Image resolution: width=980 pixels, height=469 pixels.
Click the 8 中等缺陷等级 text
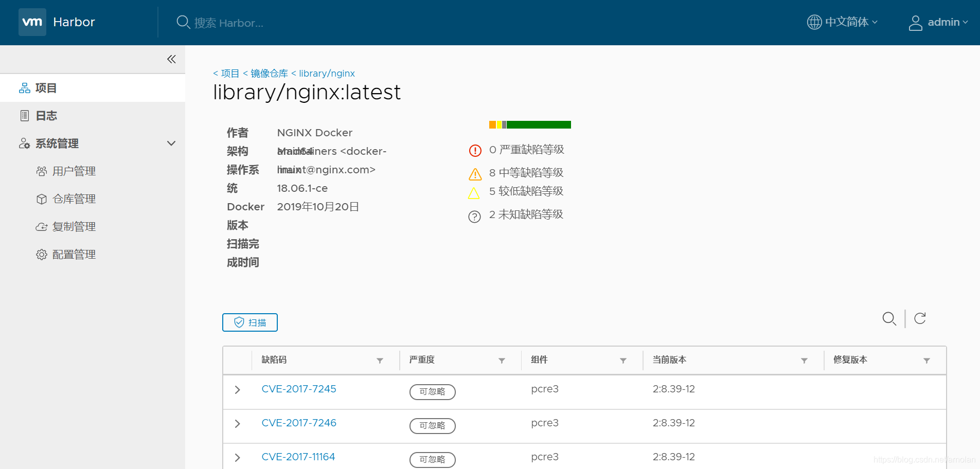(x=526, y=173)
